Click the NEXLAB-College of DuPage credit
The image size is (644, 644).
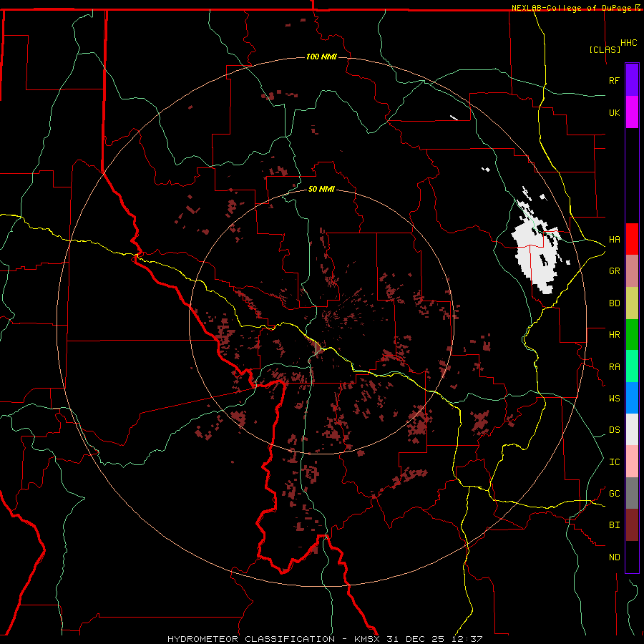point(571,8)
